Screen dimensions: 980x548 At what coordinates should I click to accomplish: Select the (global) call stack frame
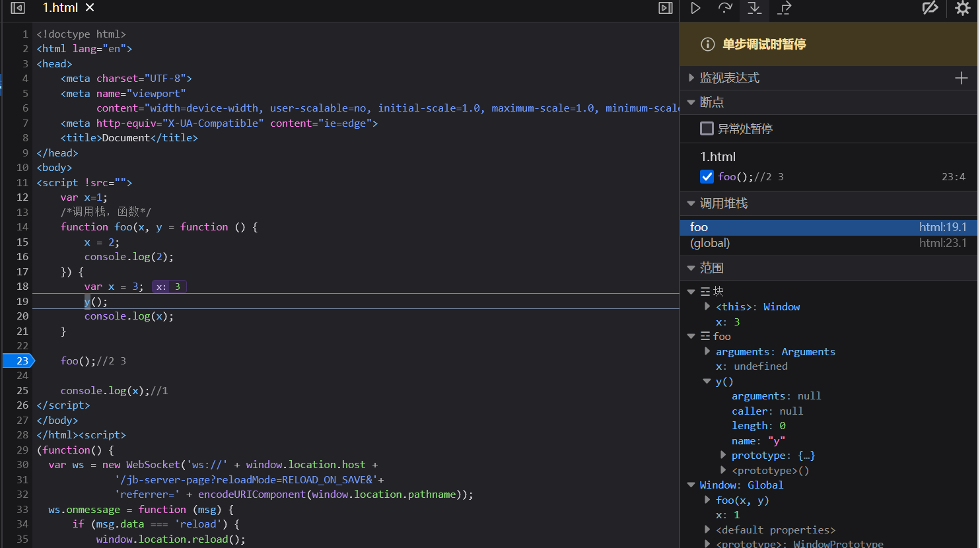click(x=829, y=243)
